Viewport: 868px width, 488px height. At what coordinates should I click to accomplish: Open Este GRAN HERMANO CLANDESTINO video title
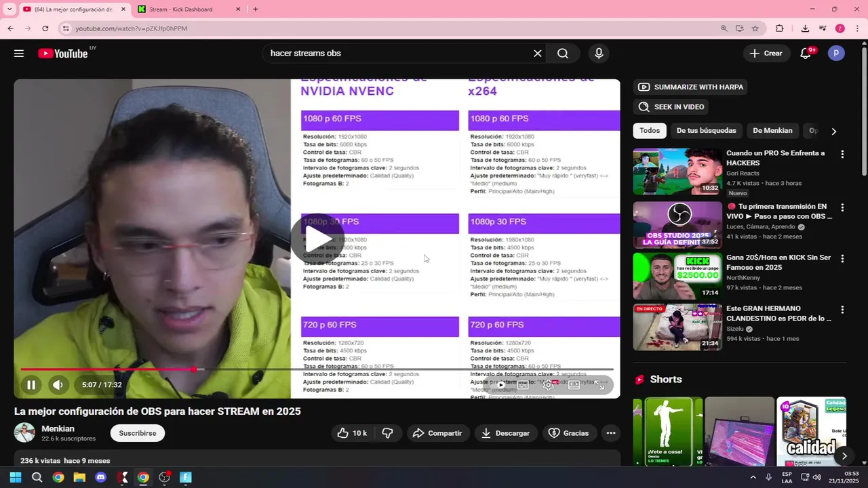(779, 313)
